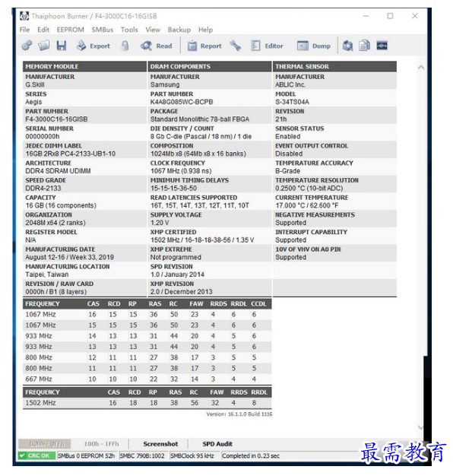Click JEDEC label 16GB 2Rx8 PC4-2133-UB1-10
453x476 pixels.
tap(71, 154)
